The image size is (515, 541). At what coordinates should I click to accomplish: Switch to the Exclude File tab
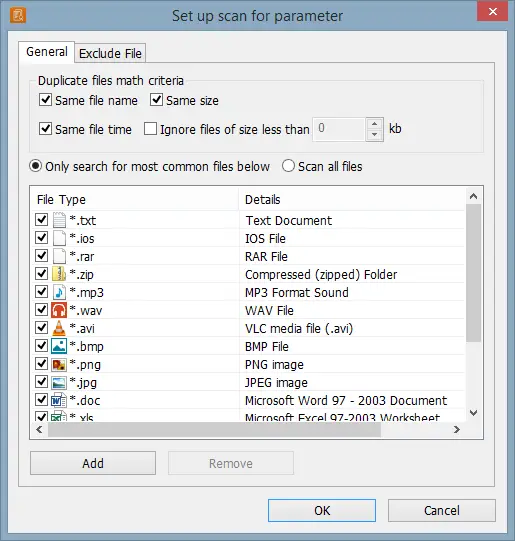tap(110, 53)
